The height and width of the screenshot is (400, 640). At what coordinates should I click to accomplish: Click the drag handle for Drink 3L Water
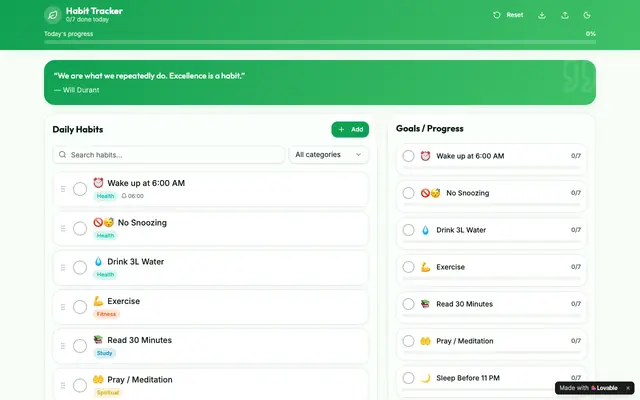[63, 268]
